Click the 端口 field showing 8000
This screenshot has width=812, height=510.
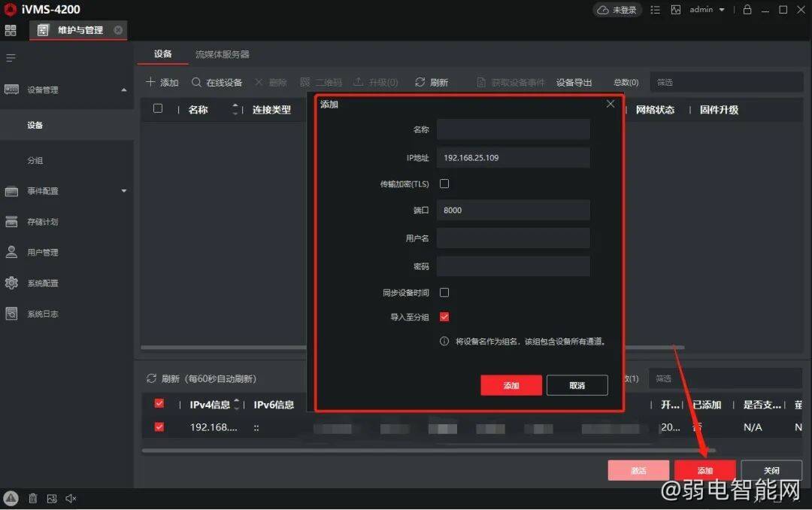(x=514, y=210)
